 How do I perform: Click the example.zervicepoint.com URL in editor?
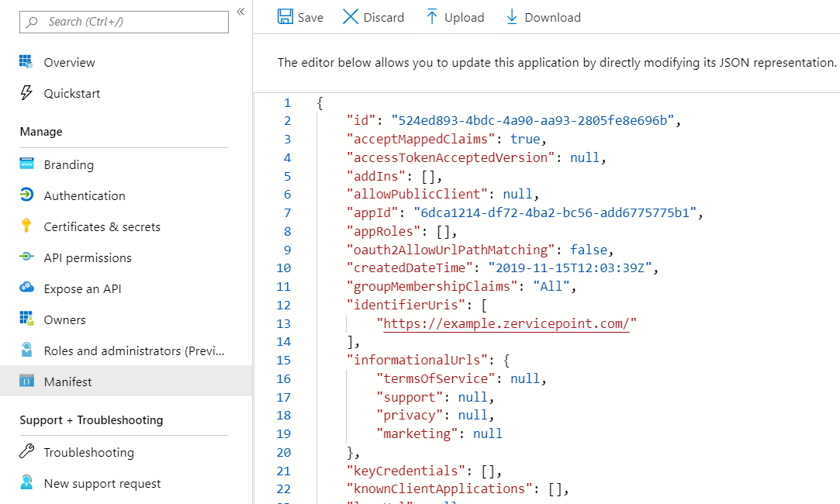[506, 323]
